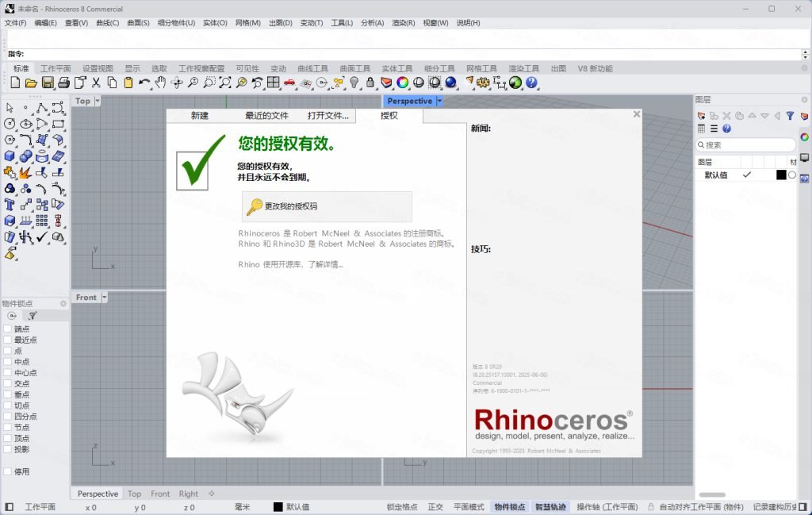Viewport: 812px width, 515px height.
Task: Switch to the 新建 tab in splash dialog
Action: point(199,116)
